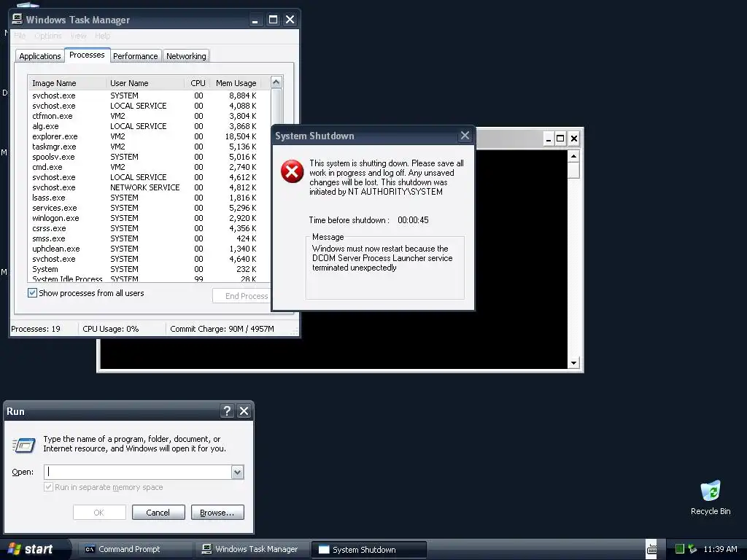Sort by CPU column header
Image resolution: width=747 pixels, height=560 pixels.
pos(197,83)
